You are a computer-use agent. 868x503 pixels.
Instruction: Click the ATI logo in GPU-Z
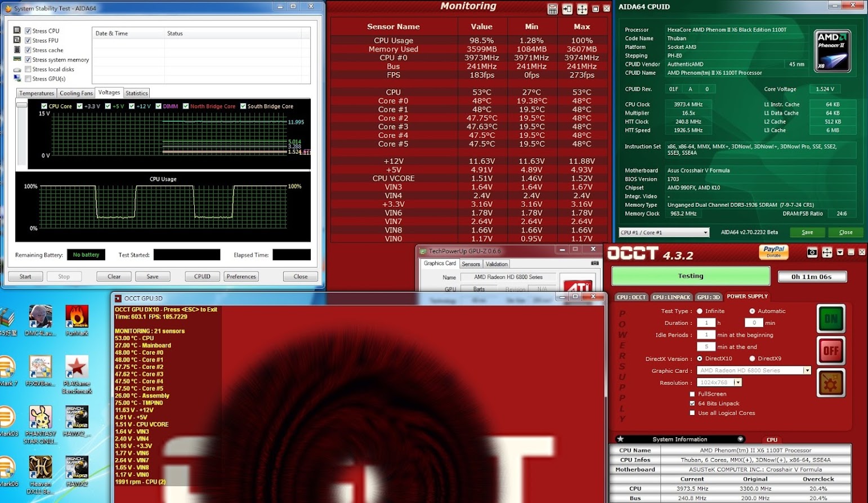578,286
